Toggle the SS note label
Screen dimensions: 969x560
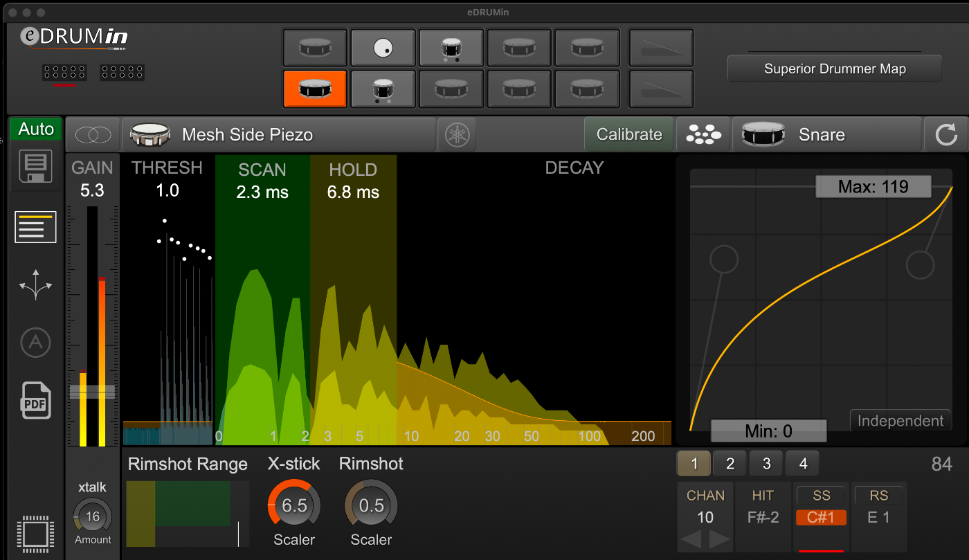click(x=822, y=496)
